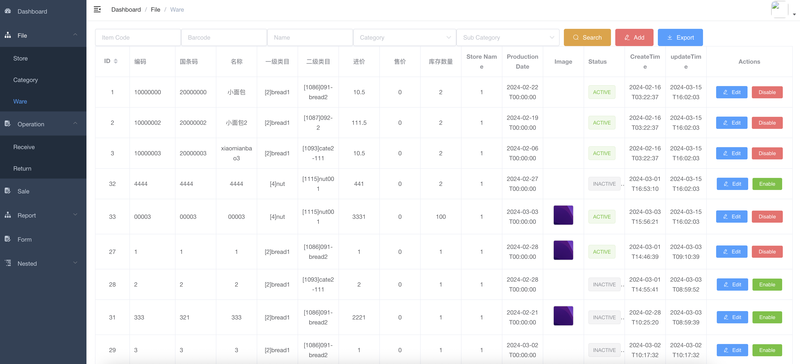Click the Add button
The height and width of the screenshot is (364, 800).
[634, 38]
